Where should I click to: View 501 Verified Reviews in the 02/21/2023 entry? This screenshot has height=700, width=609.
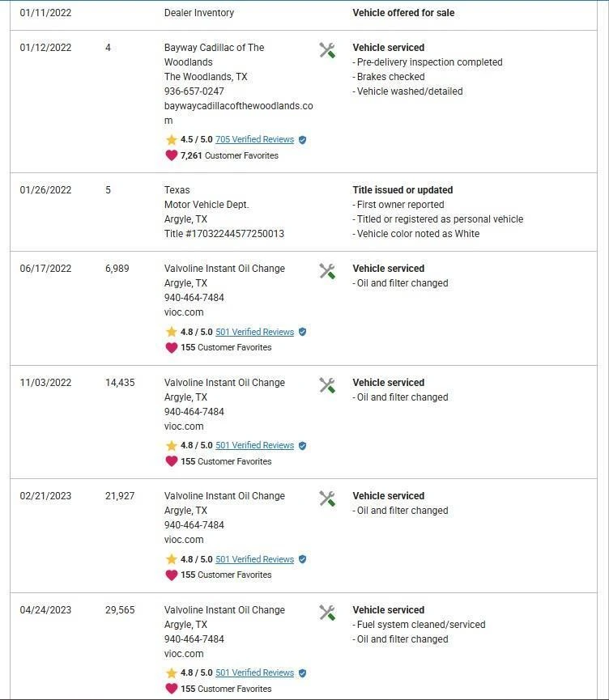254,559
